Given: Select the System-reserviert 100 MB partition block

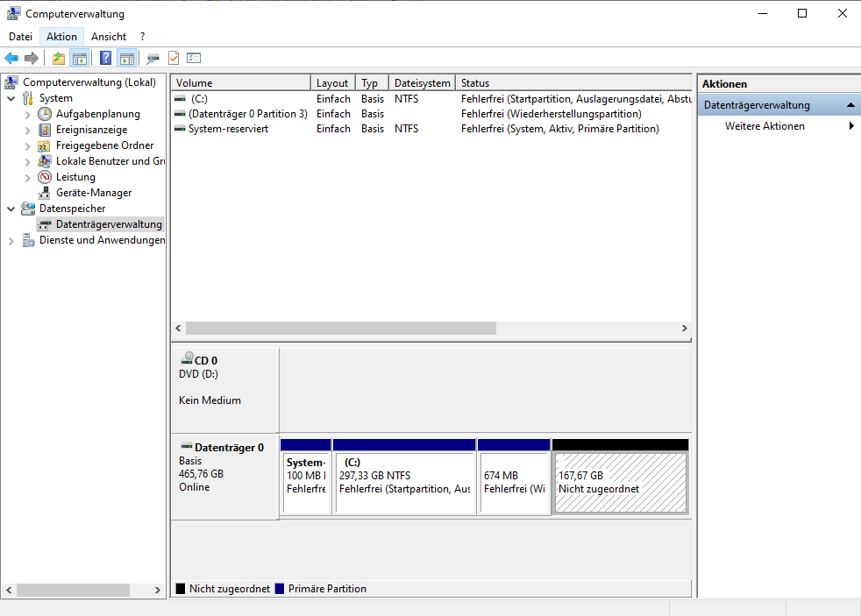Looking at the screenshot, I should 306,477.
